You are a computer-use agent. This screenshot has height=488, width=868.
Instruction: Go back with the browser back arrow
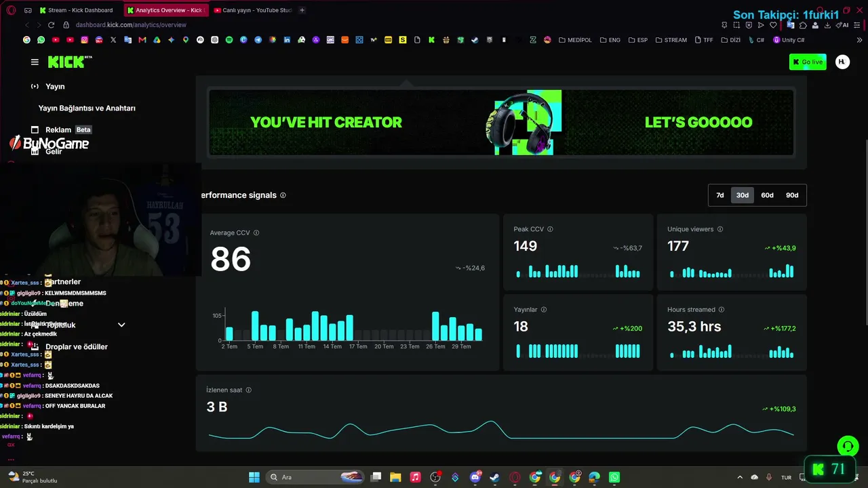[26, 25]
